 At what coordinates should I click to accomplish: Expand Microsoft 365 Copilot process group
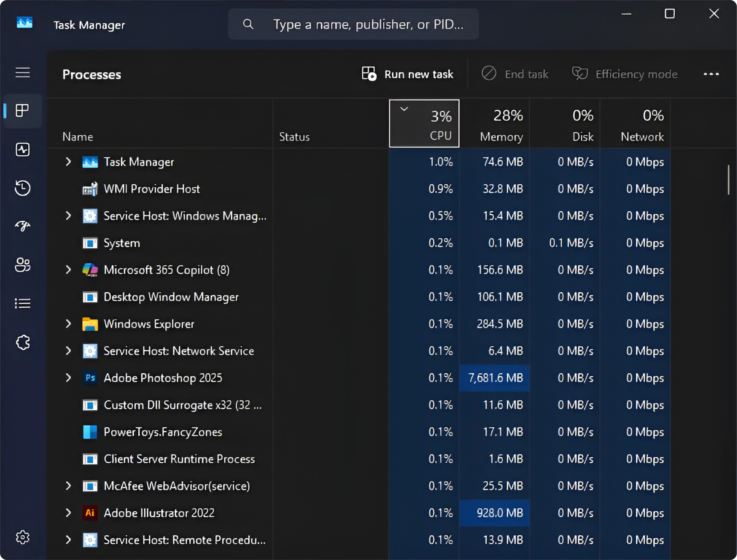coord(68,270)
